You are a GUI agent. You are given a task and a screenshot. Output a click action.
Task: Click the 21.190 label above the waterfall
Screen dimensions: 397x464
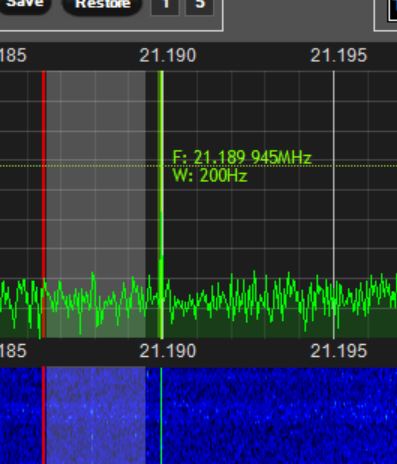(168, 351)
